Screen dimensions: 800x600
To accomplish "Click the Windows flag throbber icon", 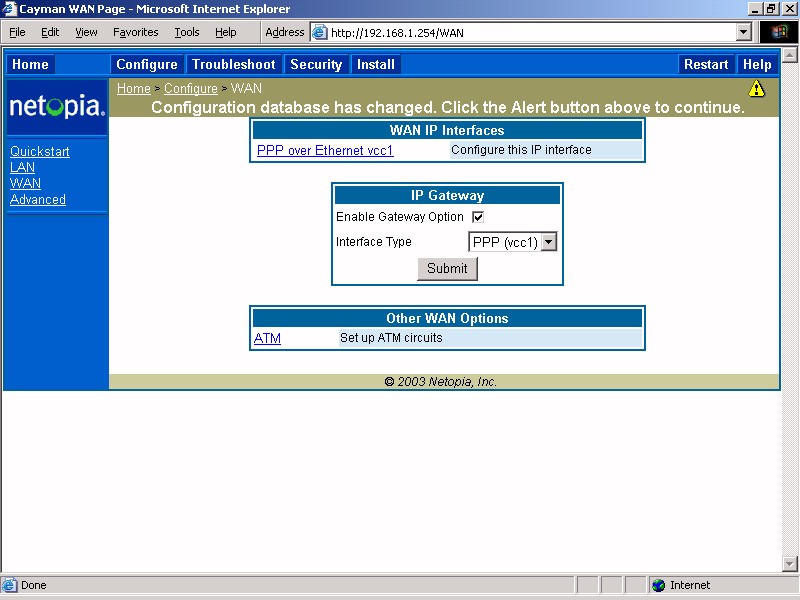I will [x=779, y=32].
